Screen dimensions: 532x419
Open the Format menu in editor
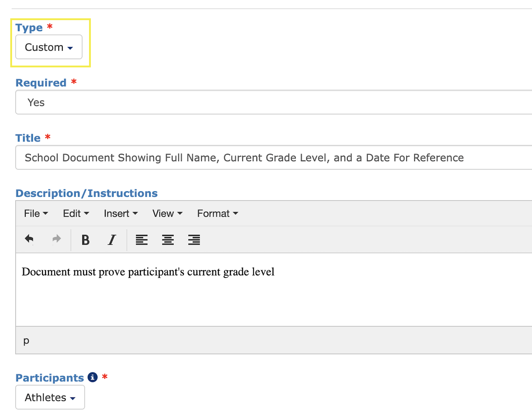point(218,214)
